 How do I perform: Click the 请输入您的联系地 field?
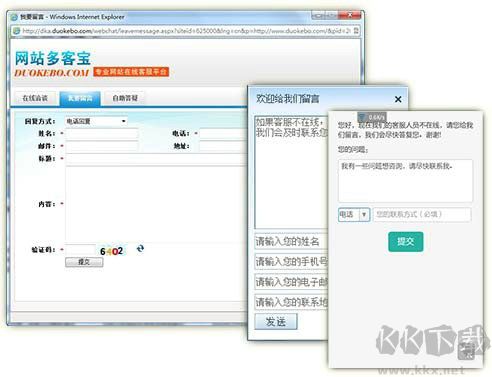[x=291, y=302]
